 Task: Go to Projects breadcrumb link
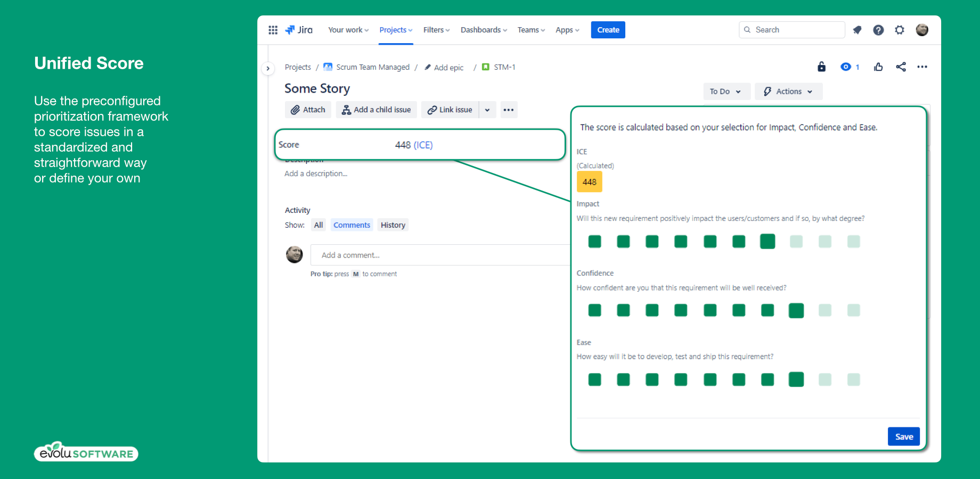tap(298, 67)
